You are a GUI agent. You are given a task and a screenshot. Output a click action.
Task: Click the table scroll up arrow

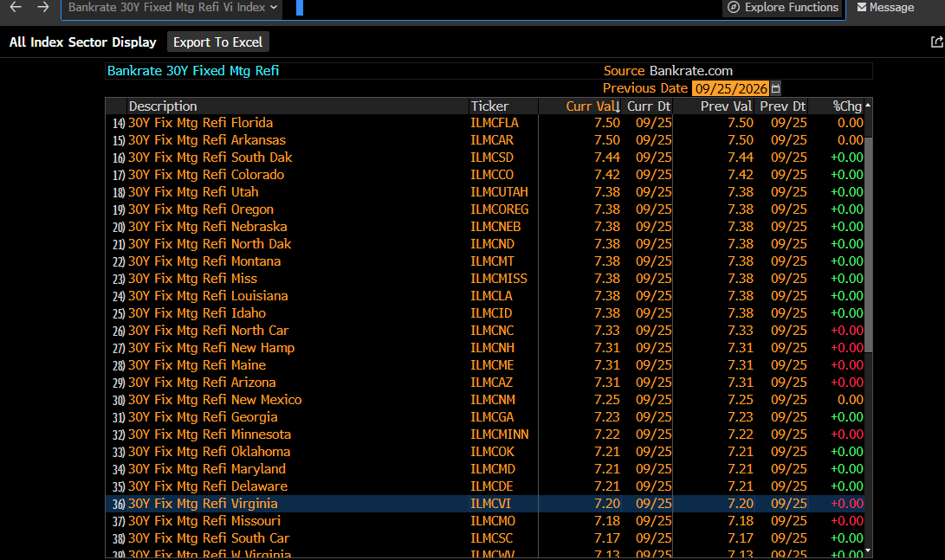click(868, 106)
